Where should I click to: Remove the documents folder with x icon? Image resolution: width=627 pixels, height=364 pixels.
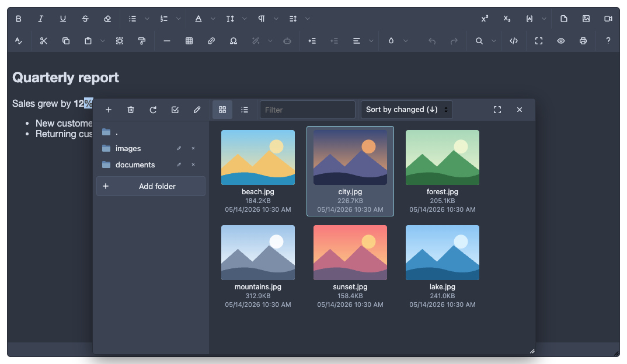[193, 164]
